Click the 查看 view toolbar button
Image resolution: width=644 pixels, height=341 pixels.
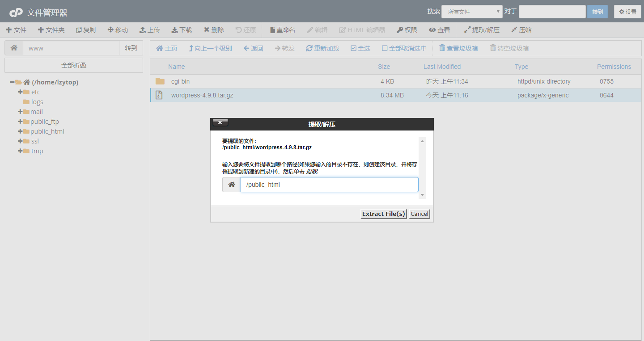pos(440,30)
